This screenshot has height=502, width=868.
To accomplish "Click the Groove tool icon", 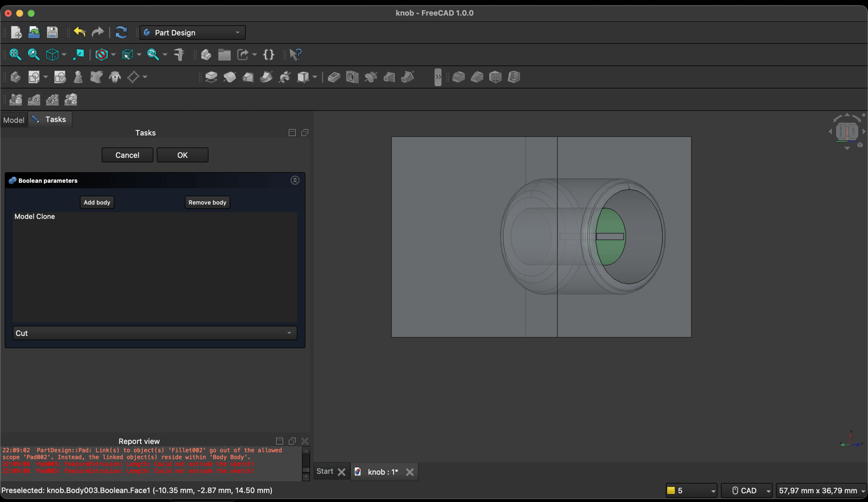I will pyautogui.click(x=371, y=77).
